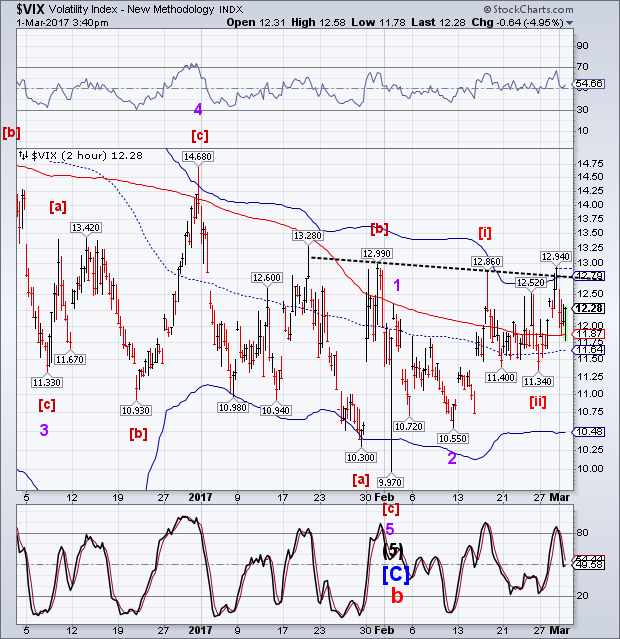Click the 11.670 low price label
The height and width of the screenshot is (639, 620).
[70, 359]
